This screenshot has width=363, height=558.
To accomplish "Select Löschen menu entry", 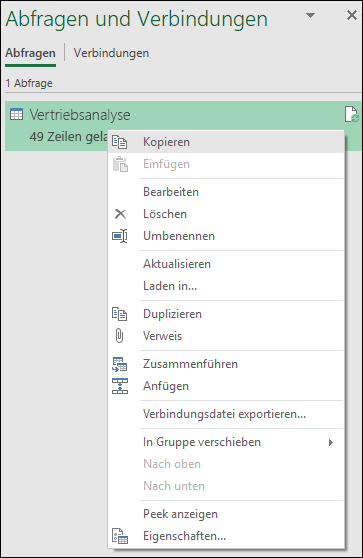I will 226,214.
